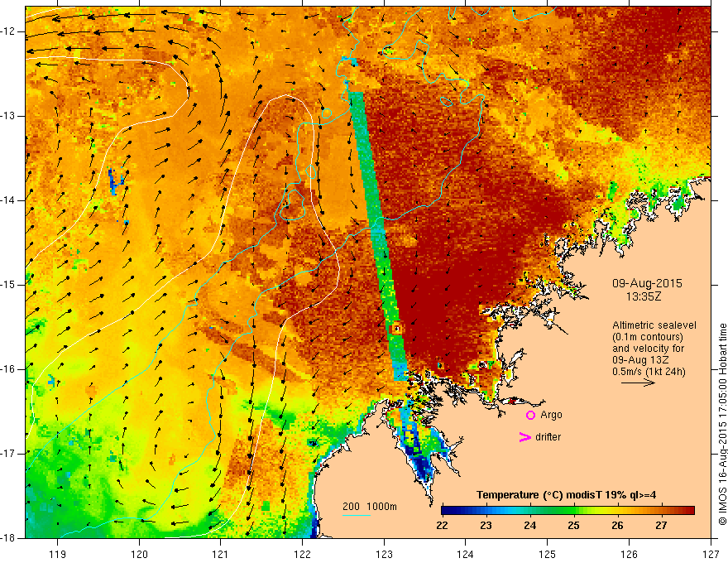Image resolution: width=728 pixels, height=563 pixels.
Task: Click latitude axis label '-16'
Action: tap(8, 369)
